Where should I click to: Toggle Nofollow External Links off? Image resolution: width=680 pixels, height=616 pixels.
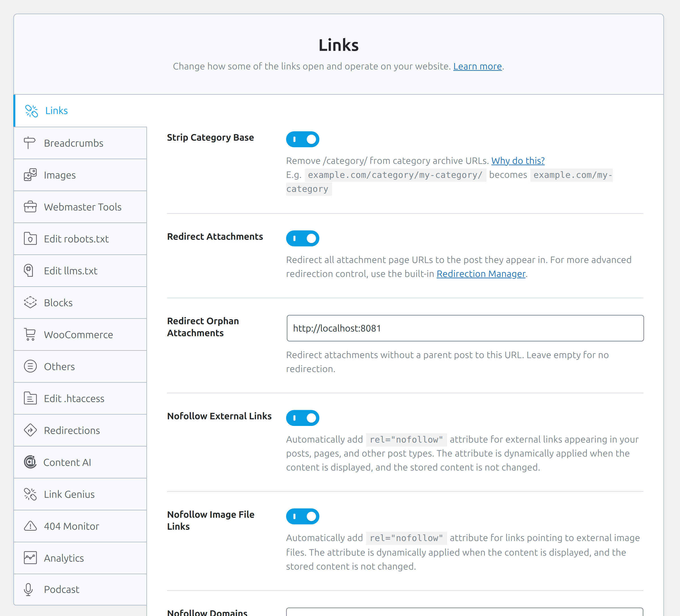303,418
